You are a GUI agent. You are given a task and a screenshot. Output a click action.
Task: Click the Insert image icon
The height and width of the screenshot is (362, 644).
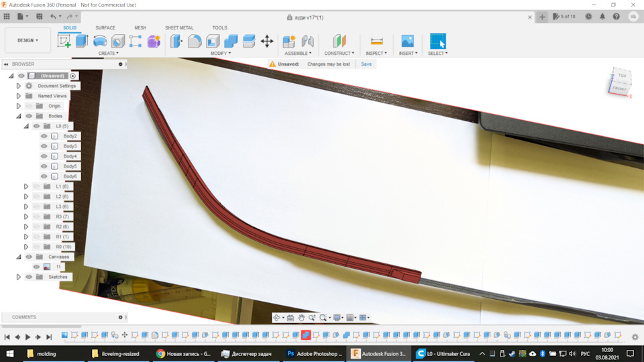[x=408, y=41]
